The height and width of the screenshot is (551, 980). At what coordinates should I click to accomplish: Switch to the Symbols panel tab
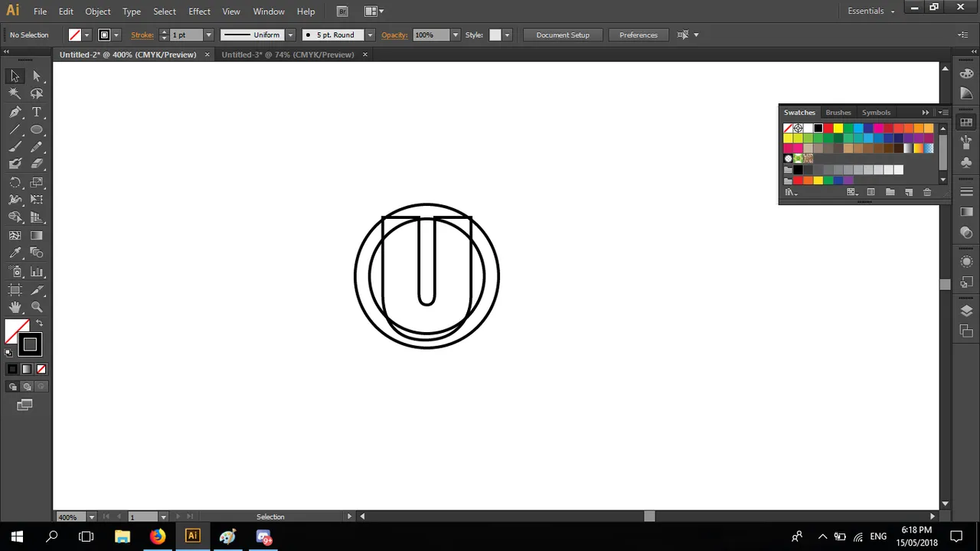[x=876, y=112]
